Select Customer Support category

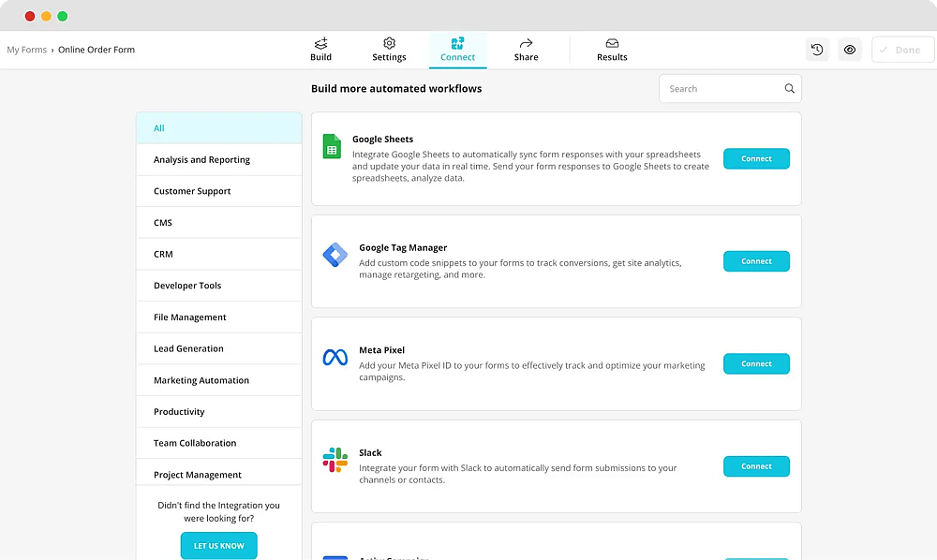tap(218, 191)
